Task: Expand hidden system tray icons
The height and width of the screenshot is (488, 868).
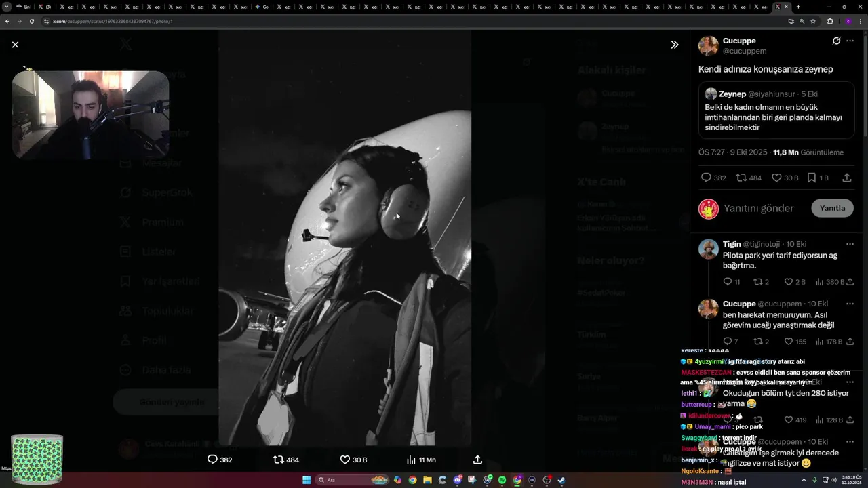Action: 804,480
